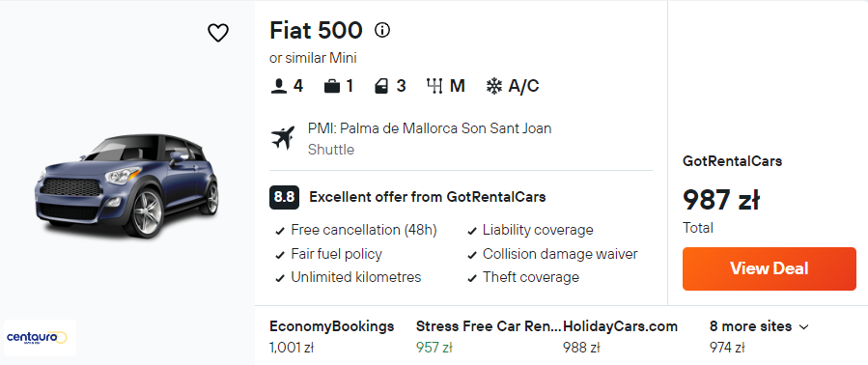Click the Fiat 500 car image
This screenshot has width=868, height=365.
[x=126, y=185]
